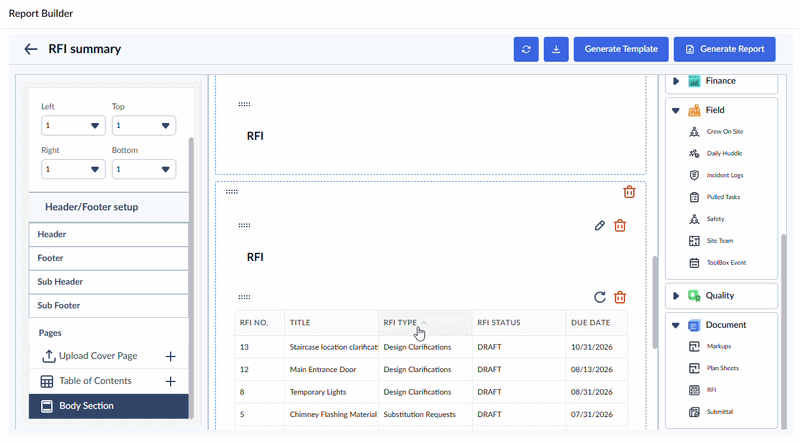Click the drag handle above RFI table
Viewport: 800px width, 442px height.
click(x=244, y=297)
